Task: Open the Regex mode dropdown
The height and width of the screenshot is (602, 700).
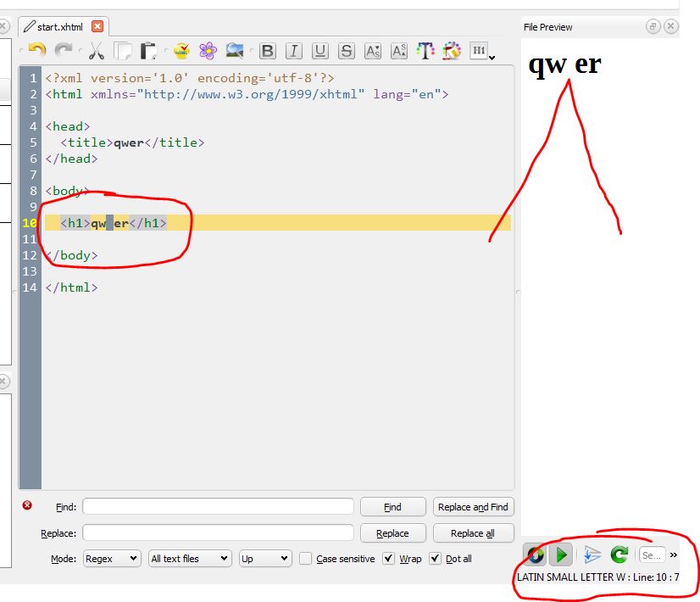Action: (x=112, y=559)
